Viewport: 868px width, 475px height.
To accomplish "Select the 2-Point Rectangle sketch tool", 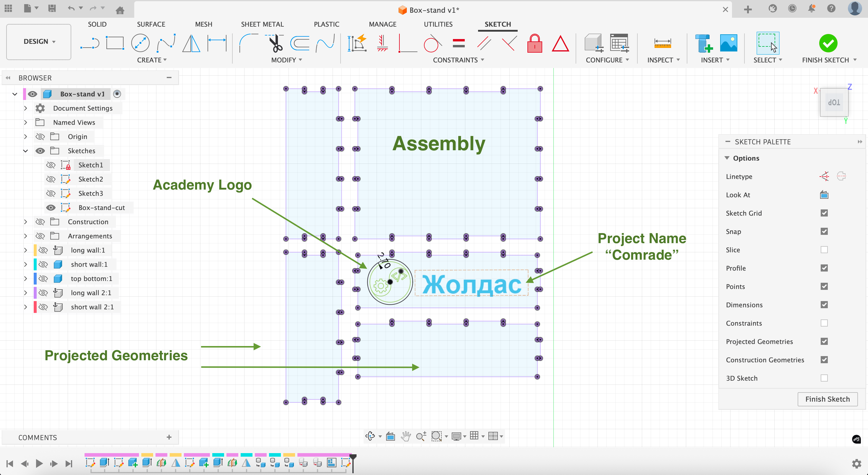I will coord(115,43).
